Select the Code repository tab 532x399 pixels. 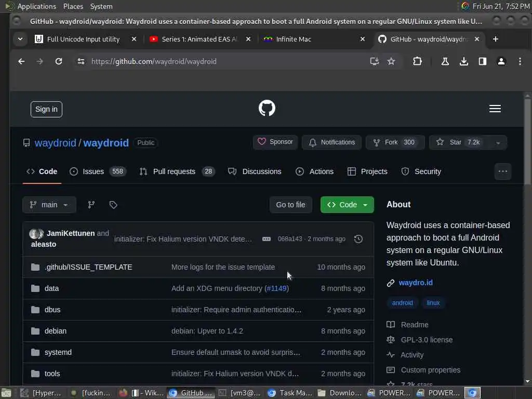pos(42,171)
